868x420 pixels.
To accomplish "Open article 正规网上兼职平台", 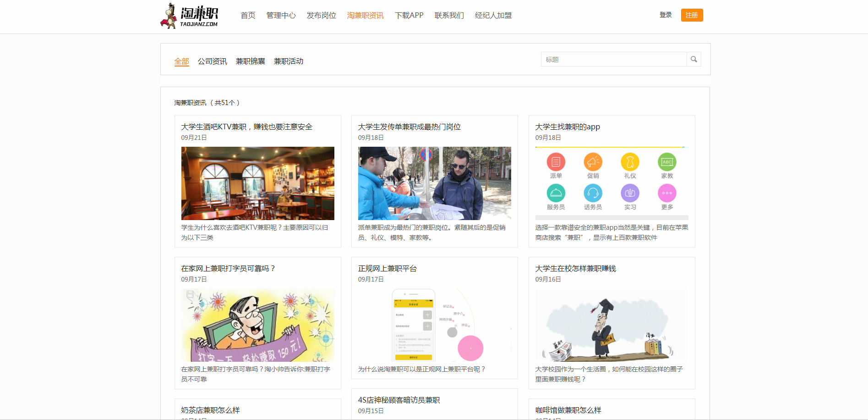I will point(388,268).
